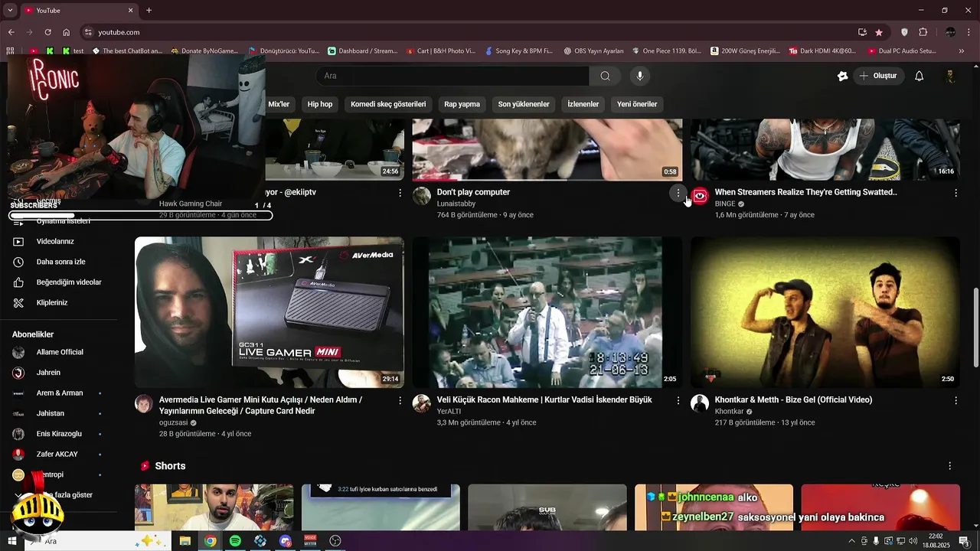Open options for Khontkar & Metth video
The height and width of the screenshot is (551, 980).
pos(955,400)
